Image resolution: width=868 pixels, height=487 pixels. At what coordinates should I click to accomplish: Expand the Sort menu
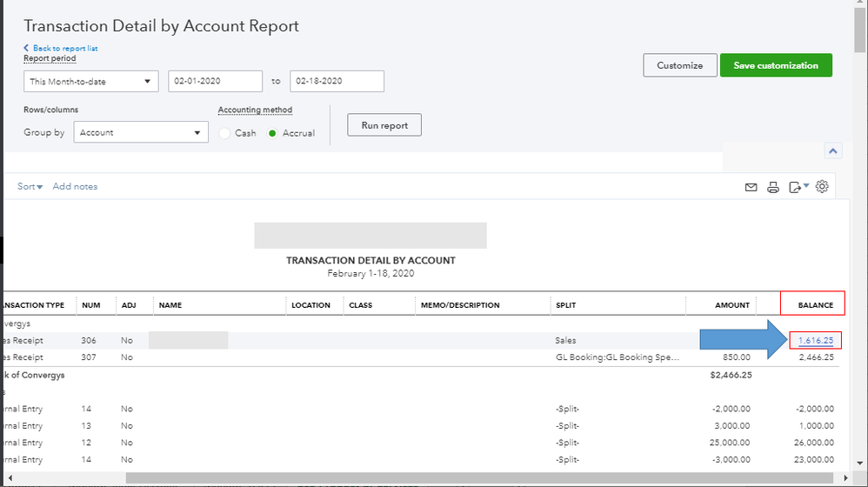(x=30, y=187)
